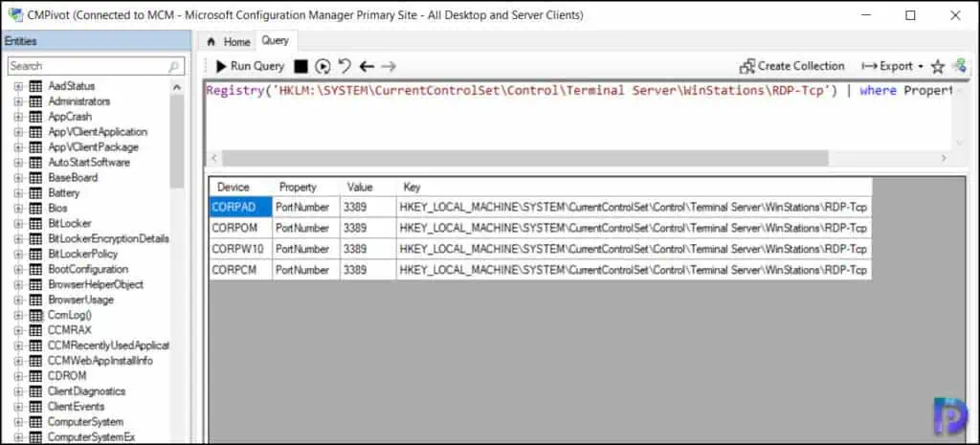The image size is (980, 445).
Task: Expand the AppCrash entity
Action: [x=18, y=116]
